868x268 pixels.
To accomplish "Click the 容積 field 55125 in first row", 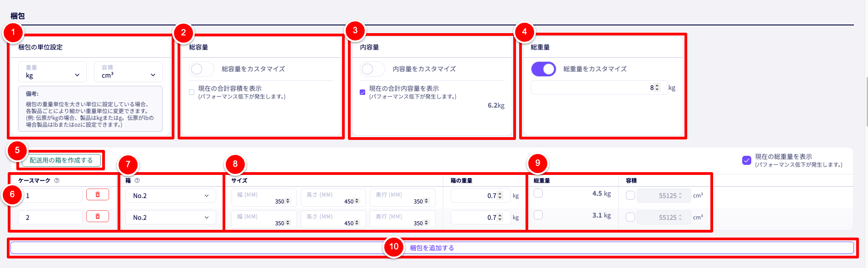I will [664, 195].
